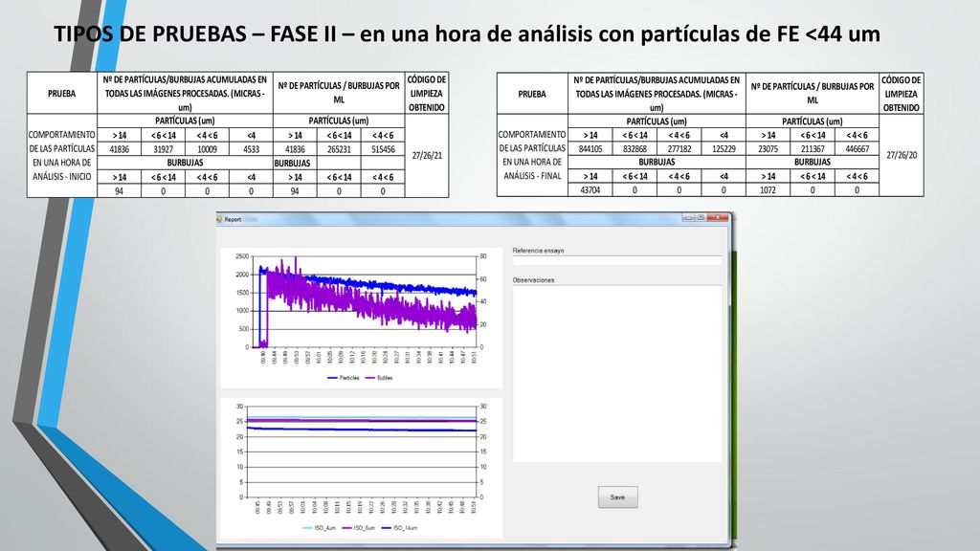This screenshot has width=980, height=551.
Task: Select the cell value 211367
Action: pyautogui.click(x=813, y=148)
